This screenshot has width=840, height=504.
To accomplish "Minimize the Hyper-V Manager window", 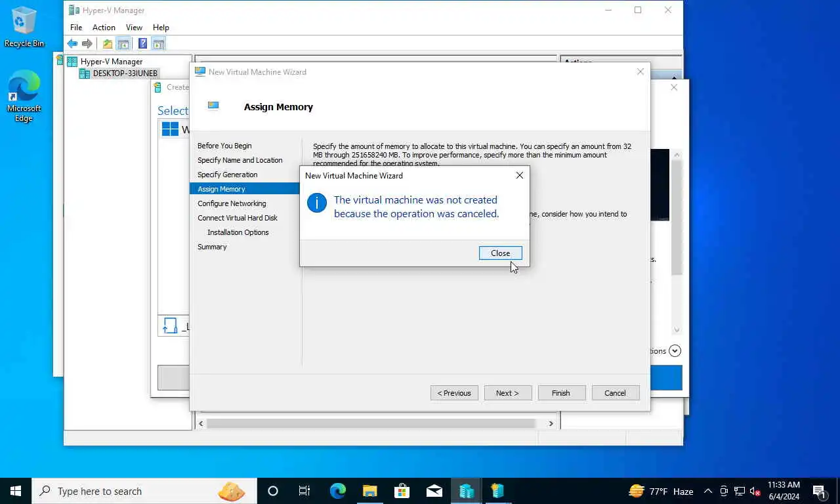I will click(x=608, y=10).
